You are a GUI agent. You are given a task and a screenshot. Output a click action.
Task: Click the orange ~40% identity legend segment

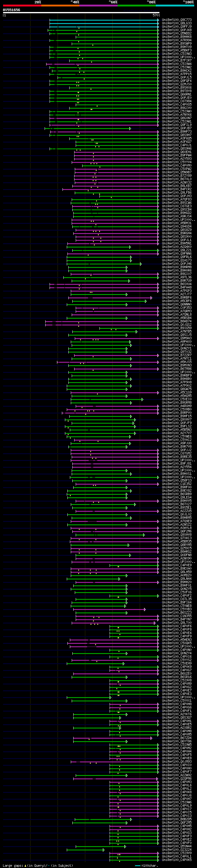[60, 6]
